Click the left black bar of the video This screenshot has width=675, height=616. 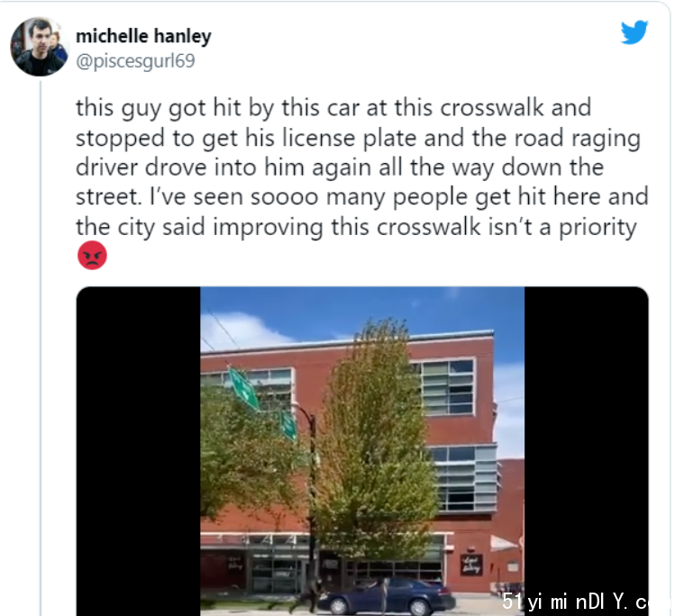[138, 451]
